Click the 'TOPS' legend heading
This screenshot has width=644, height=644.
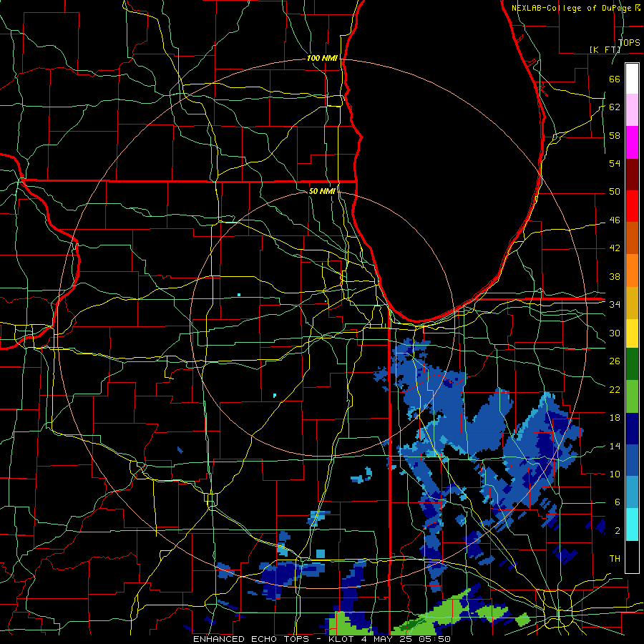click(629, 42)
